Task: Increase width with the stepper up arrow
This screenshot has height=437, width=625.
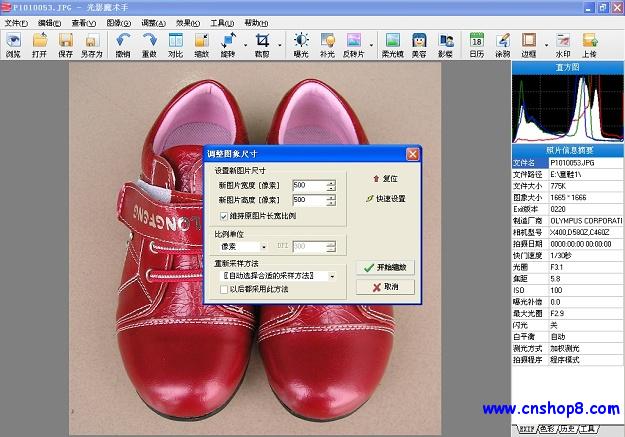Action: [331, 183]
